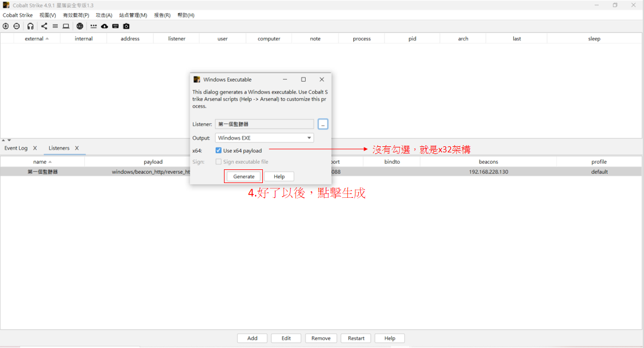The width and height of the screenshot is (644, 348).
Task: Sort listeners by the beacons column
Action: [488, 162]
